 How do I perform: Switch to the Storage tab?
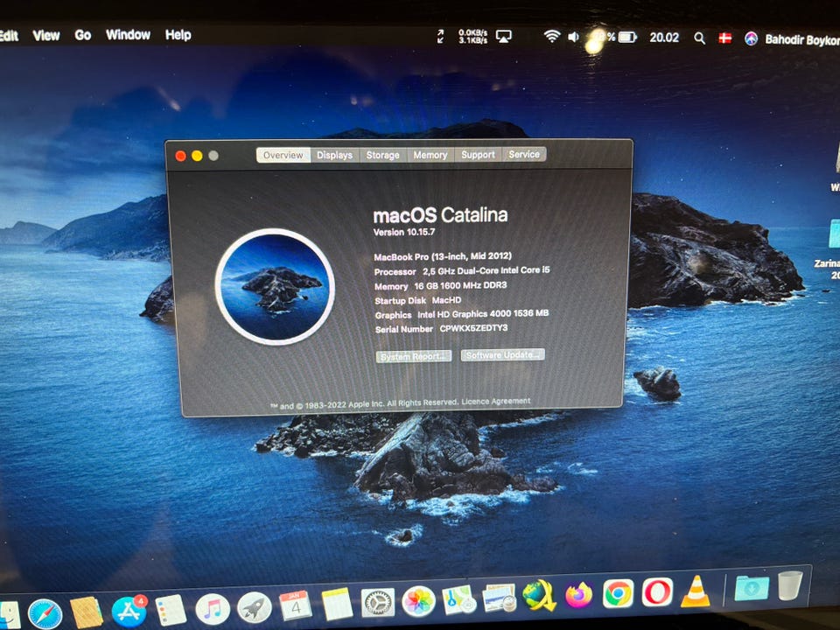click(x=382, y=155)
